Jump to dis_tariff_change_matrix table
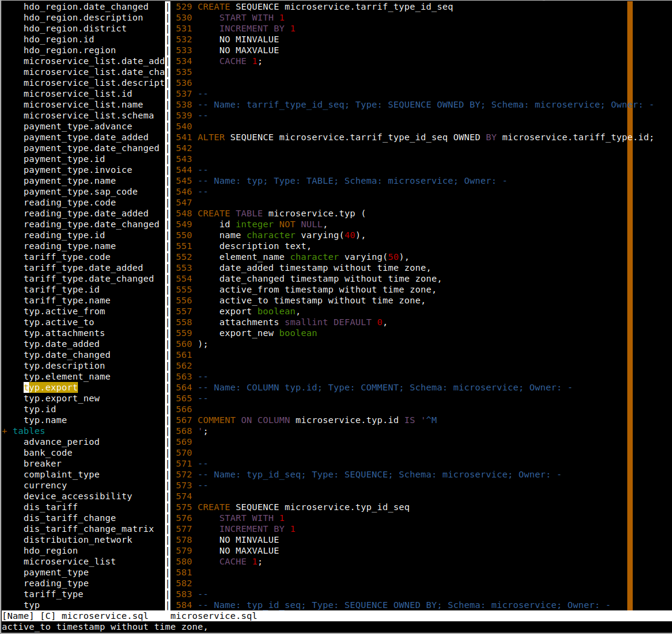Screen dimensions: 672x634 88,529
